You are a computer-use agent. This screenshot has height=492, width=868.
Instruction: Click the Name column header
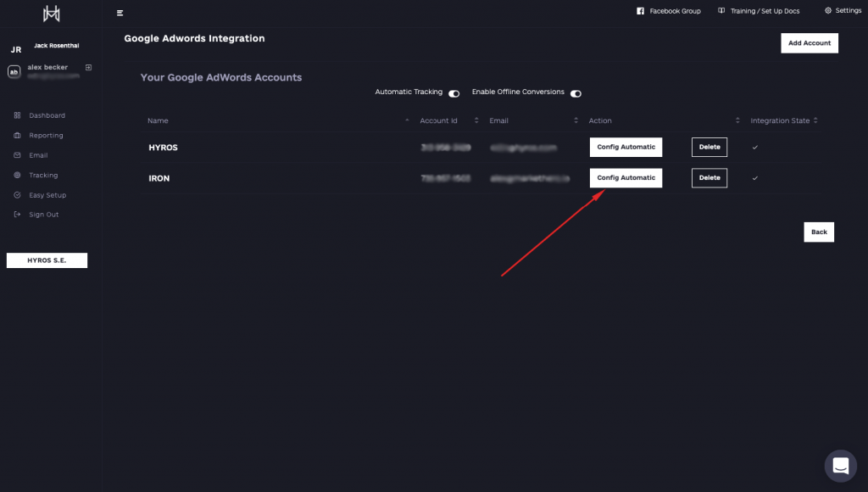[x=158, y=120]
